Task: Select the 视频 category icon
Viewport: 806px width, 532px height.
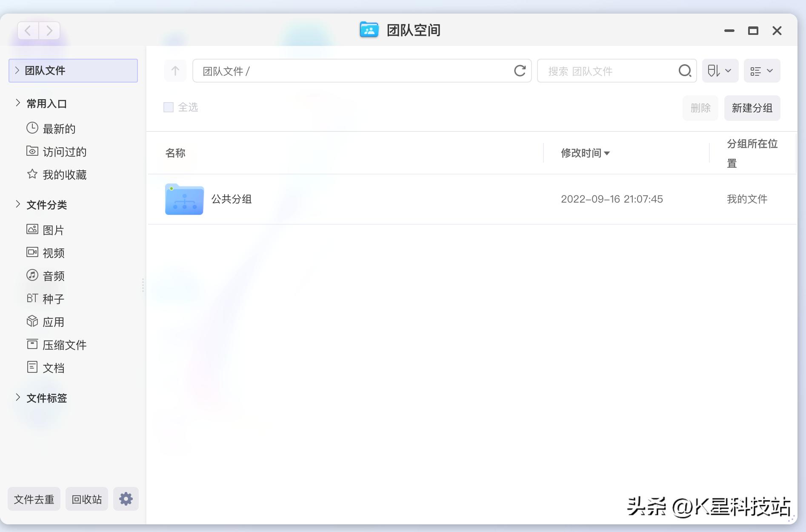Action: pyautogui.click(x=32, y=253)
